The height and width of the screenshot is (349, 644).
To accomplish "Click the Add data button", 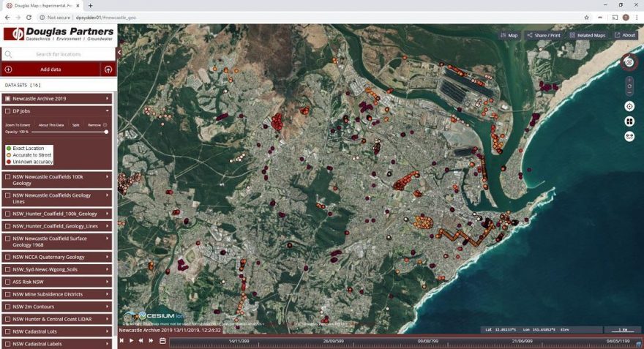I will pos(50,70).
